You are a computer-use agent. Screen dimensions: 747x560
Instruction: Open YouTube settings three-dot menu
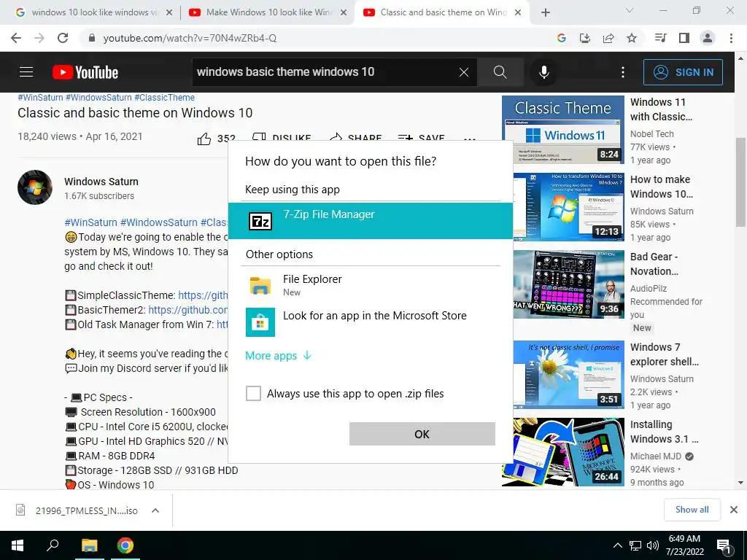(x=623, y=72)
